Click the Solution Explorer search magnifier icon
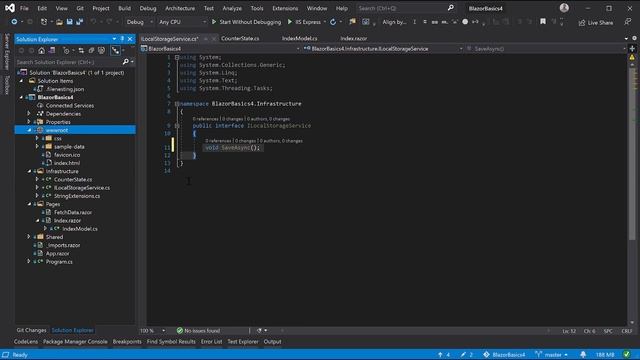 [126, 62]
